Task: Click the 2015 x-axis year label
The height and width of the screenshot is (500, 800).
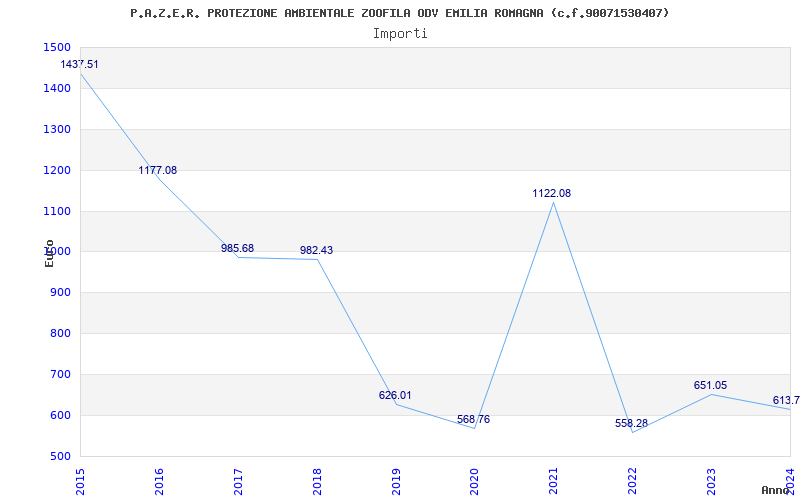Action: [x=80, y=482]
